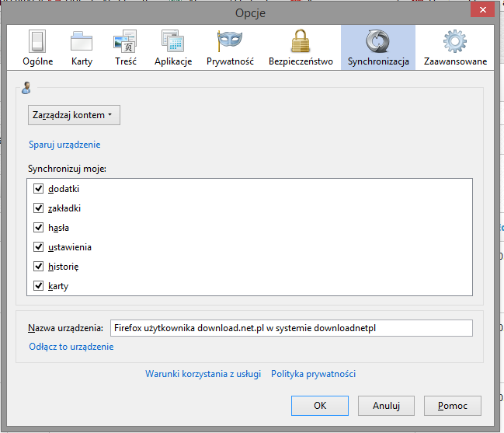Click into the Nazwa urządzenia field
504x433 pixels.
coord(291,328)
